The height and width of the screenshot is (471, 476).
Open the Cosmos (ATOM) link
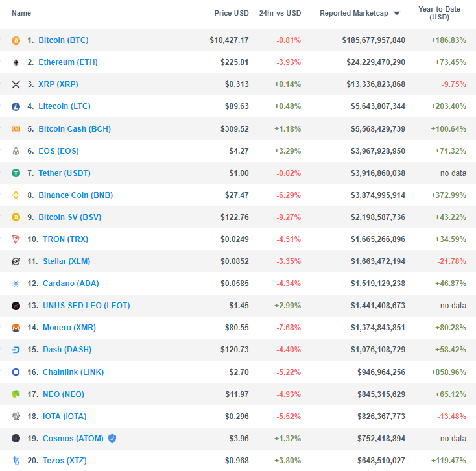[73, 439]
